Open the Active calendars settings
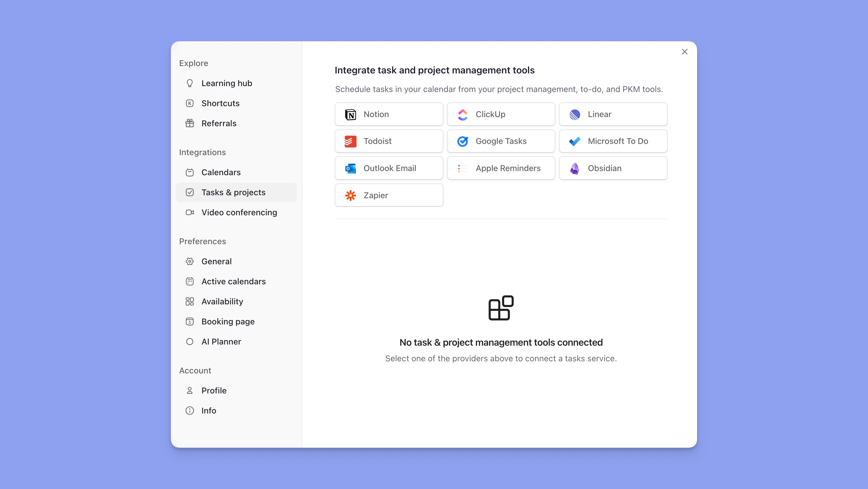This screenshot has width=868, height=489. point(234,281)
